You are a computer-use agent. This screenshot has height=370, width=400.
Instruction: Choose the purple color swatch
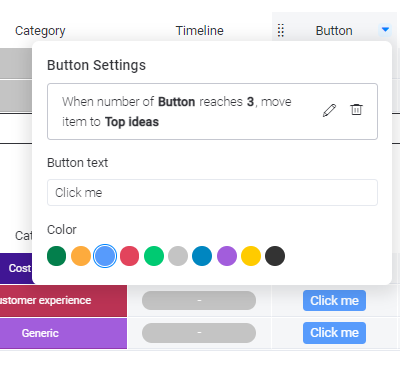(227, 256)
